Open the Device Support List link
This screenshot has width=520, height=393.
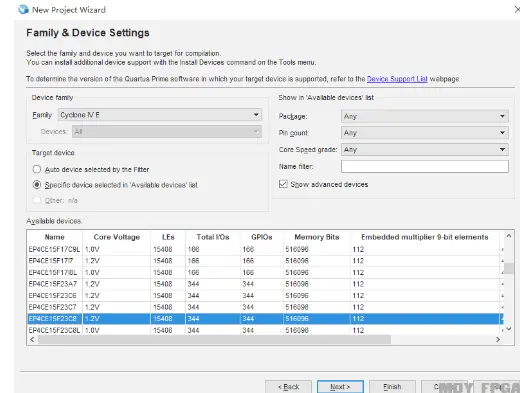pyautogui.click(x=397, y=79)
